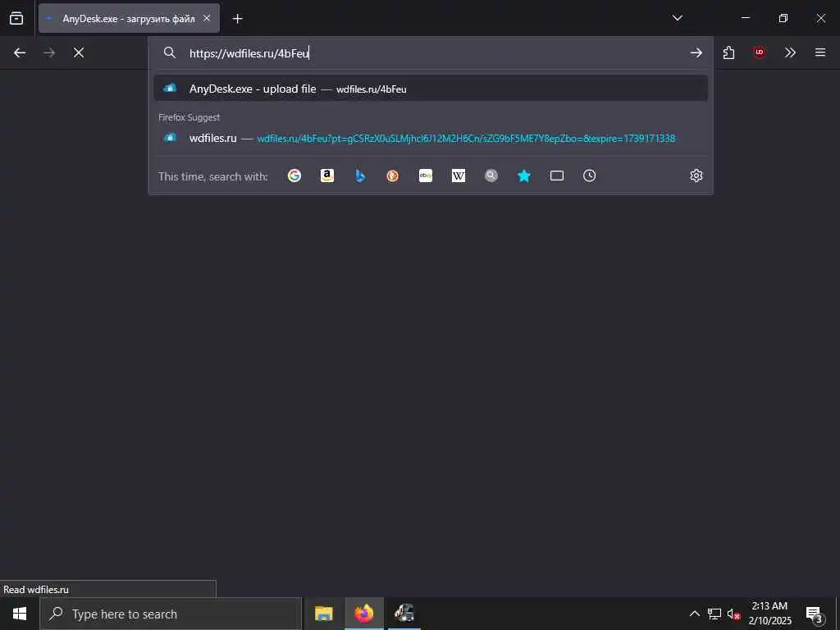Click the search magnifier icon in address bar
840x630 pixels.
tap(169, 52)
